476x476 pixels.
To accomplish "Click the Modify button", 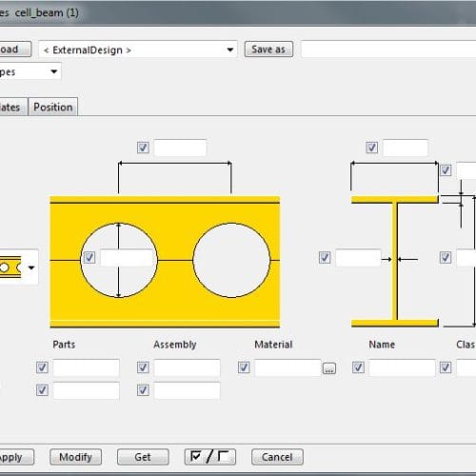I will point(75,457).
